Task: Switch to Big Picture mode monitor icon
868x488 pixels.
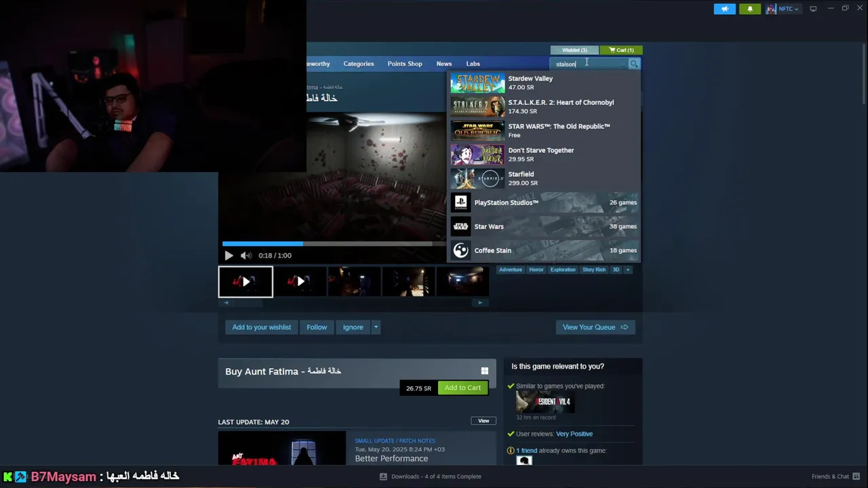Action: click(x=813, y=9)
